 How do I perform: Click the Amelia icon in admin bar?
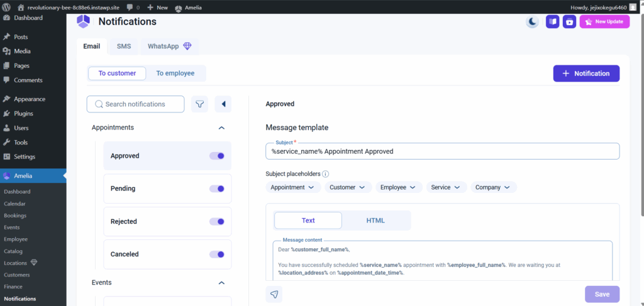(178, 8)
